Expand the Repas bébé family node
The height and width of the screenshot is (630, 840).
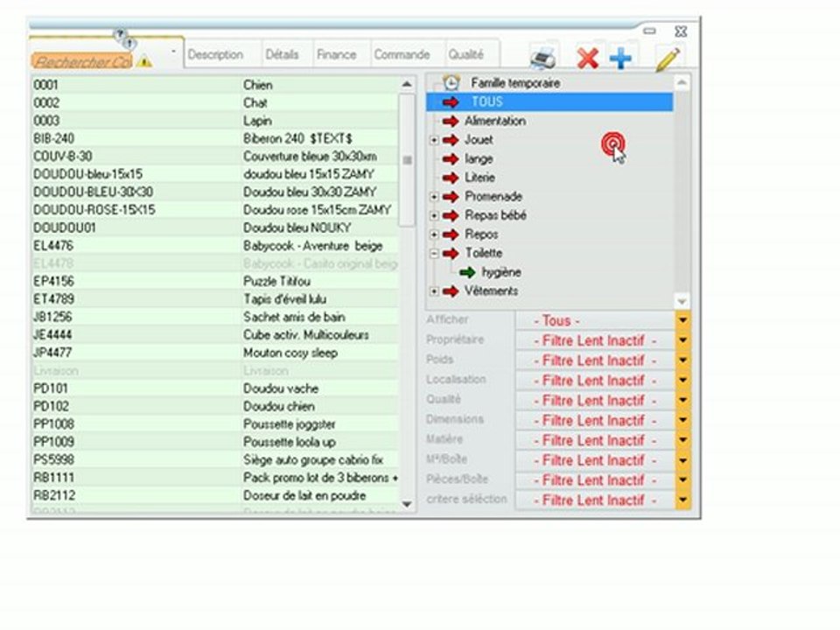pos(434,216)
